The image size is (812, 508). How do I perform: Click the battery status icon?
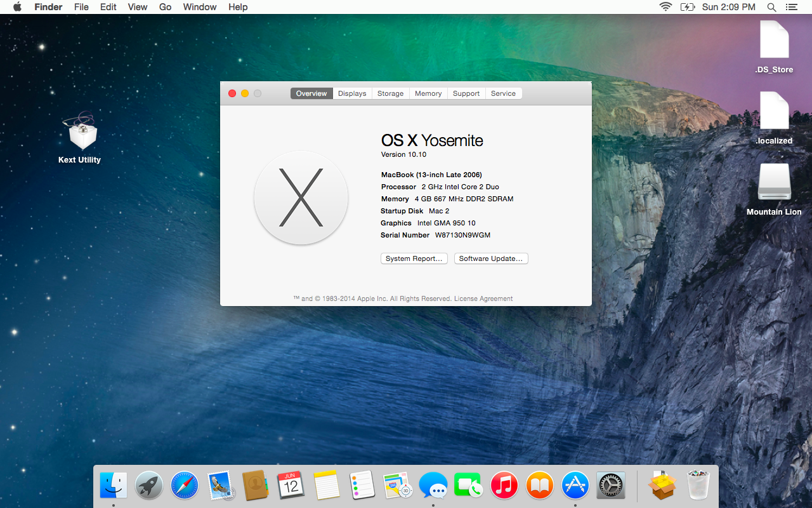click(688, 7)
